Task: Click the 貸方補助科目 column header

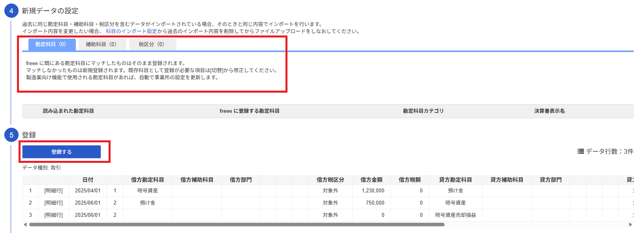Action: (507, 180)
